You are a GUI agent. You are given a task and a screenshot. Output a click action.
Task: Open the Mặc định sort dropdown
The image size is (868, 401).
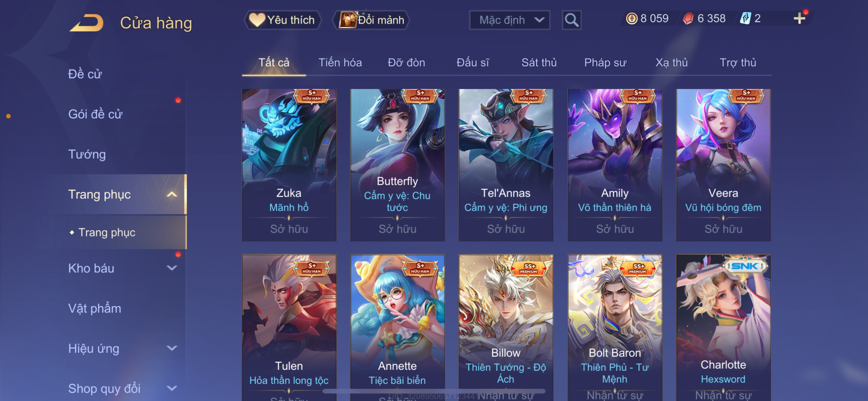tap(509, 20)
